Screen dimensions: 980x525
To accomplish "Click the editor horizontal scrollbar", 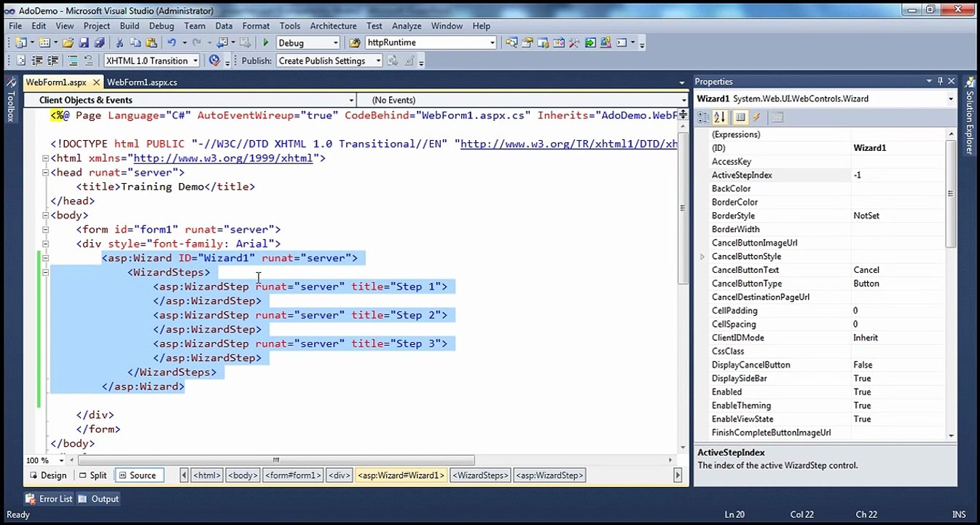I will point(276,460).
